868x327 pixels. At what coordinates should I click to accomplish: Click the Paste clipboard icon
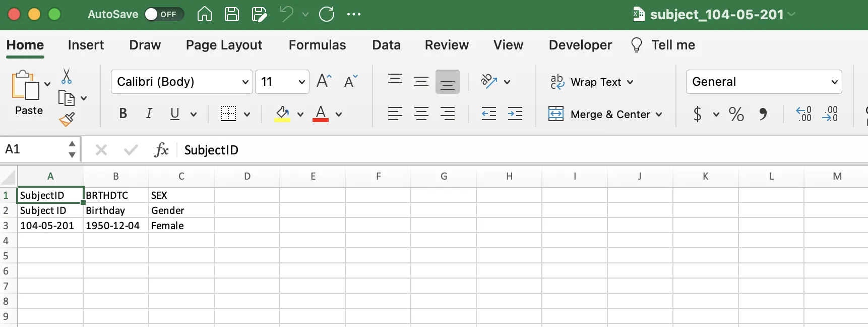(x=25, y=85)
